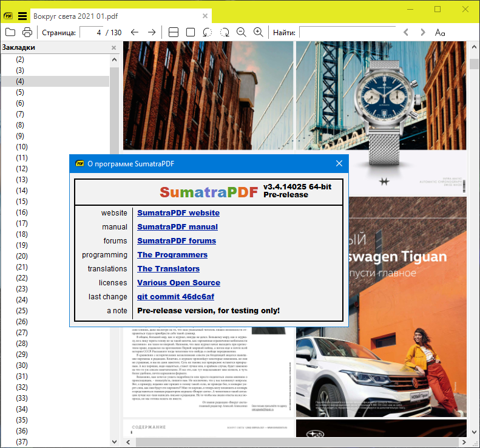Viewport: 480px width, 448px height.
Task: Select bookmark (5) in the bookmarks tree
Action: [x=20, y=92]
